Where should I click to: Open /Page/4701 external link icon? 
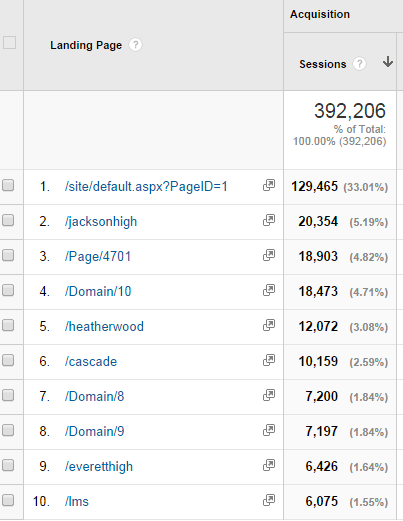[x=269, y=255]
